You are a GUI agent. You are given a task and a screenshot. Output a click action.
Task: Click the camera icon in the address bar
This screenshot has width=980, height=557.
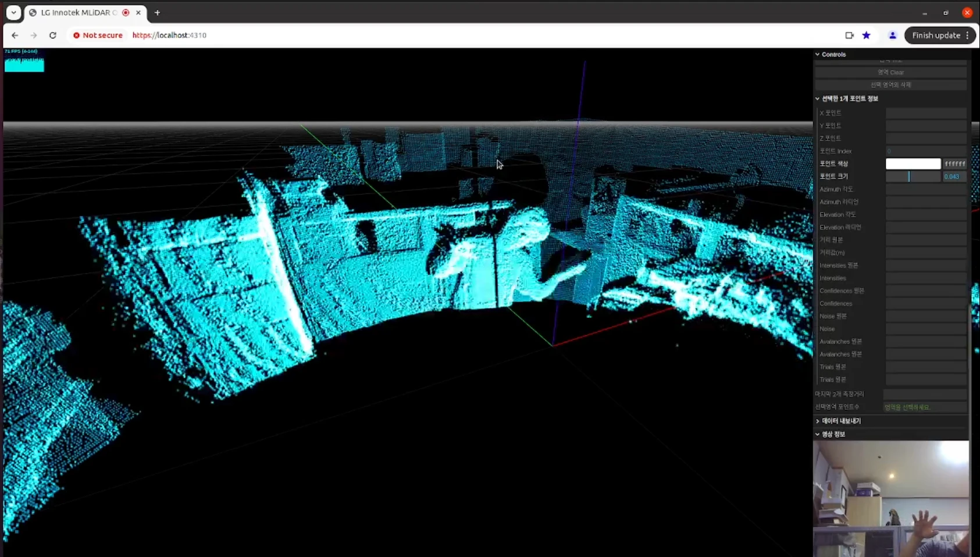pyautogui.click(x=849, y=36)
